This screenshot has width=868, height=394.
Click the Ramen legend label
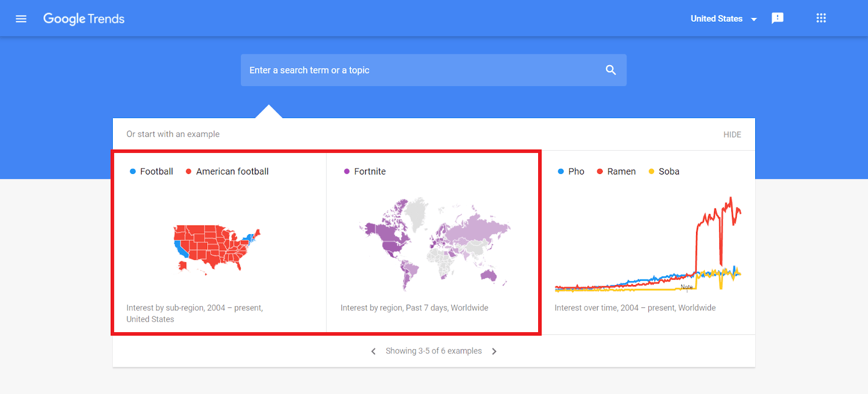pyautogui.click(x=621, y=171)
